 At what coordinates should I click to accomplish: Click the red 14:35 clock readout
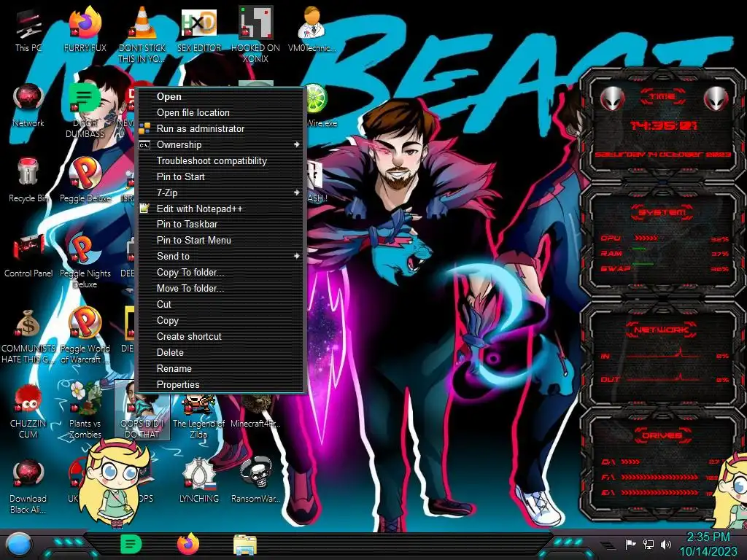click(x=664, y=125)
